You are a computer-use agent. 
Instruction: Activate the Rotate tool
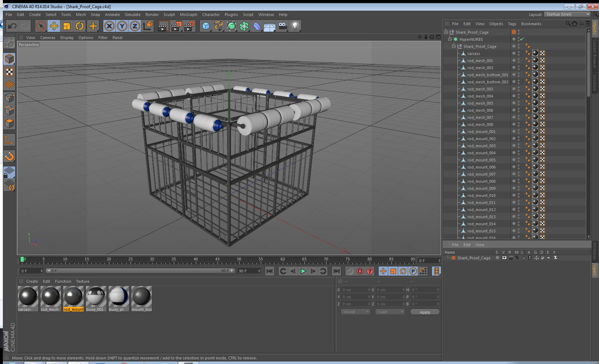click(79, 26)
